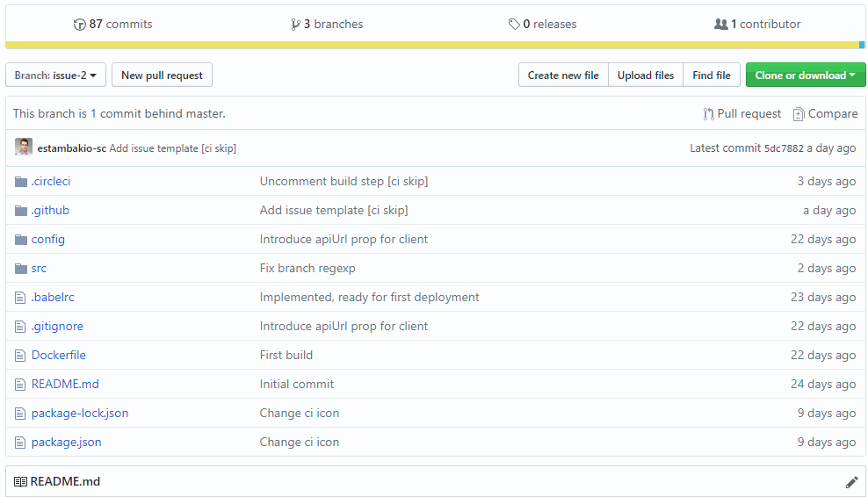Viewport: 868px width, 497px height.
Task: Click the Dockerfile file icon
Action: 21,356
